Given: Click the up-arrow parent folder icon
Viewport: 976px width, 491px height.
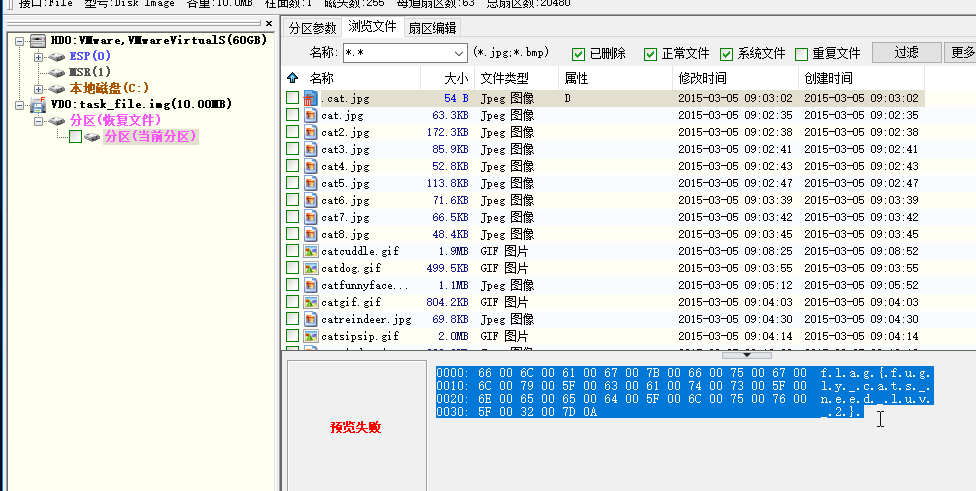Looking at the screenshot, I should [292, 78].
